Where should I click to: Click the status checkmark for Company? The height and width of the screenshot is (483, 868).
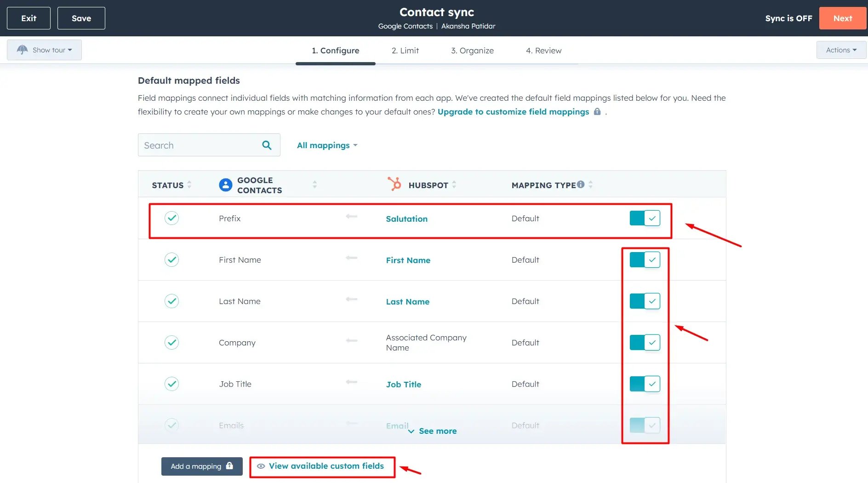pos(171,342)
